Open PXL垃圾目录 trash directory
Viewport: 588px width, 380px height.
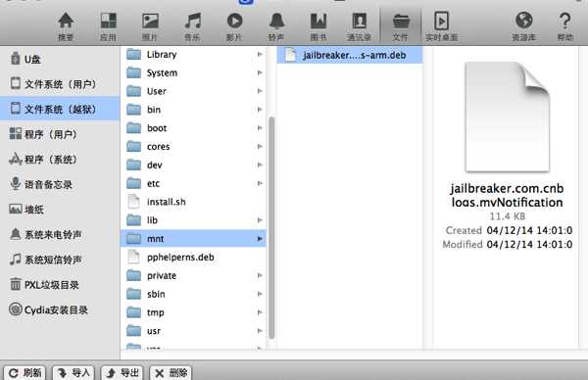60,285
